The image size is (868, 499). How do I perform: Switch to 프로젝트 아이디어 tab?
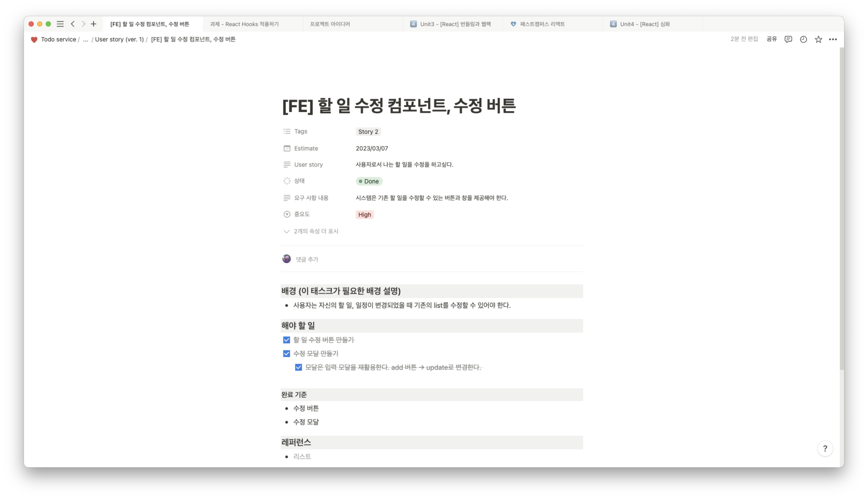pyautogui.click(x=353, y=24)
